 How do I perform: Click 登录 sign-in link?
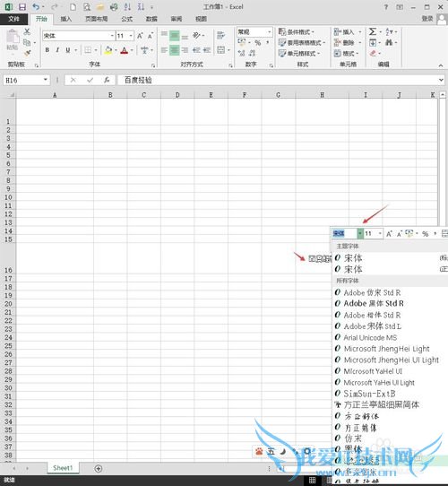click(427, 19)
